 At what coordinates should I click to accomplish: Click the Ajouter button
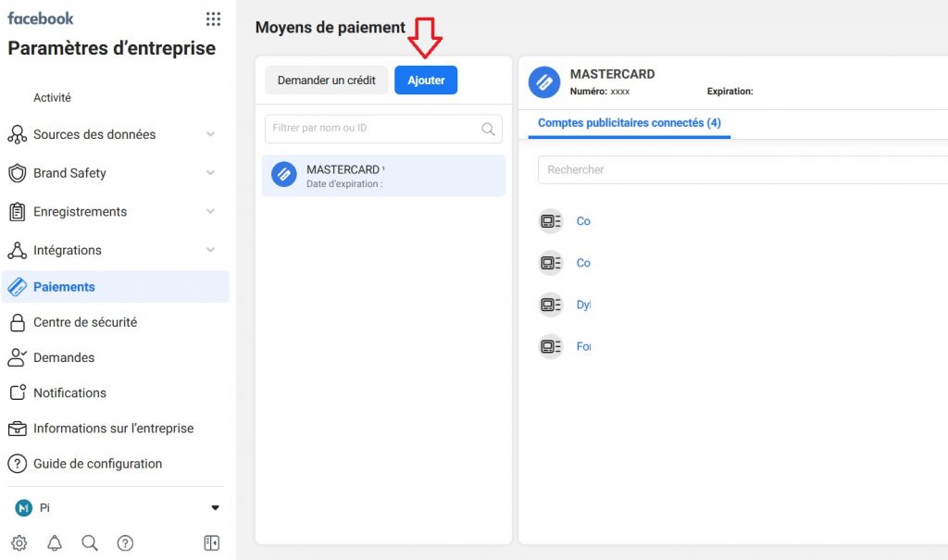426,81
